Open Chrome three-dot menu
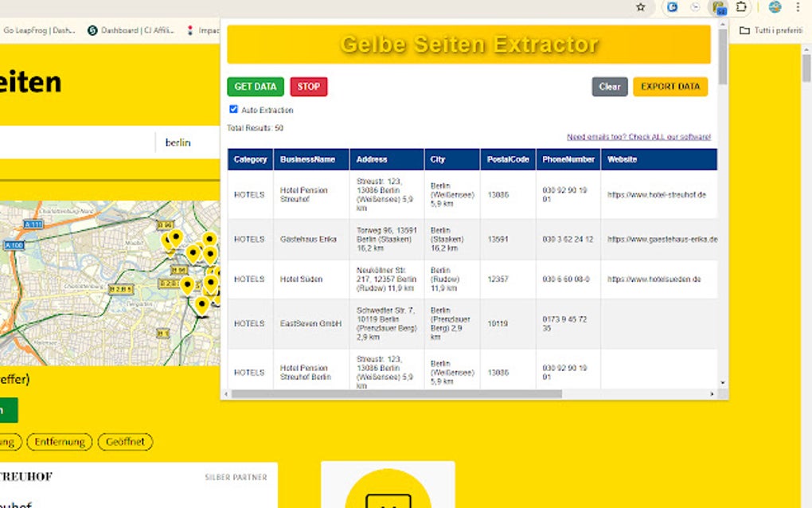The height and width of the screenshot is (508, 812). [x=798, y=7]
